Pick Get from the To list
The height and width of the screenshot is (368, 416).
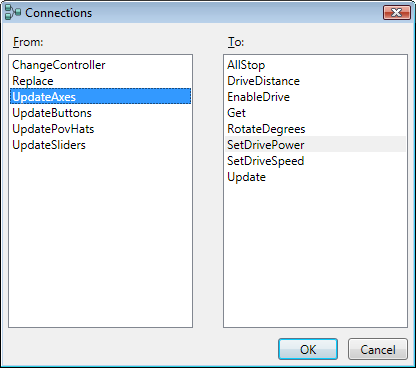point(315,113)
